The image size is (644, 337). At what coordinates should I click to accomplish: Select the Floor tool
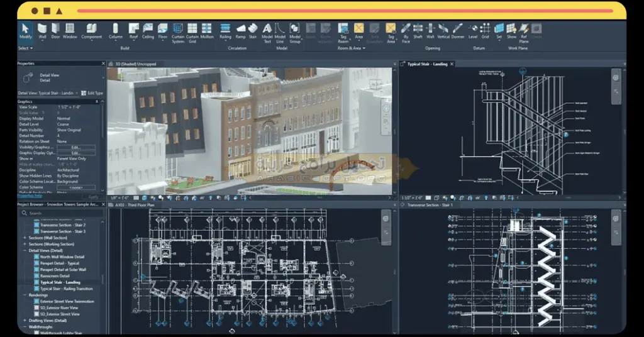pos(163,31)
